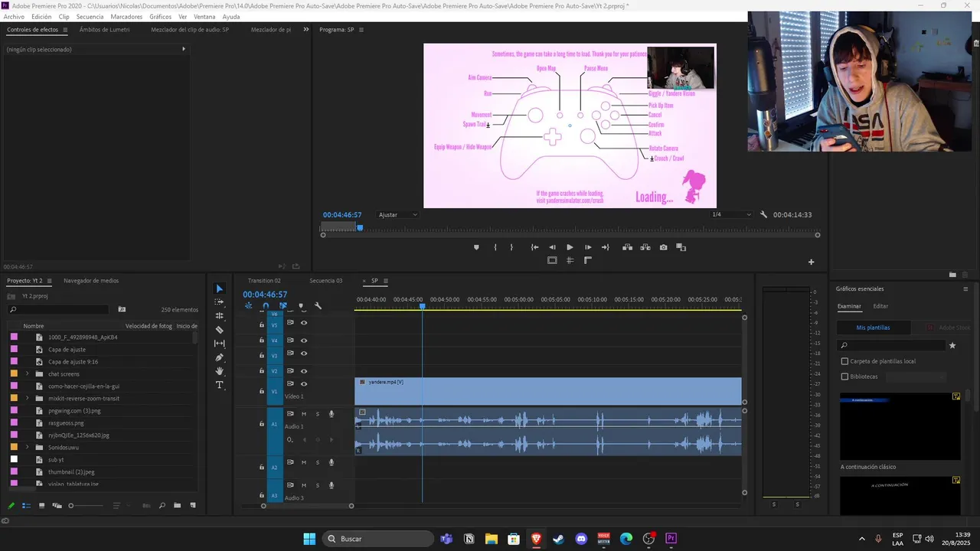Select the Ripple Edit tool
This screenshot has height=551, width=980.
point(220,316)
